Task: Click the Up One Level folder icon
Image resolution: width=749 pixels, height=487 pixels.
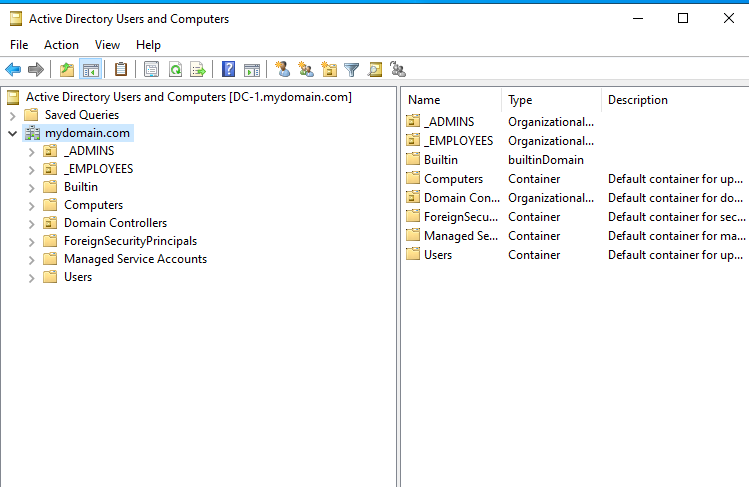Action: tap(67, 70)
